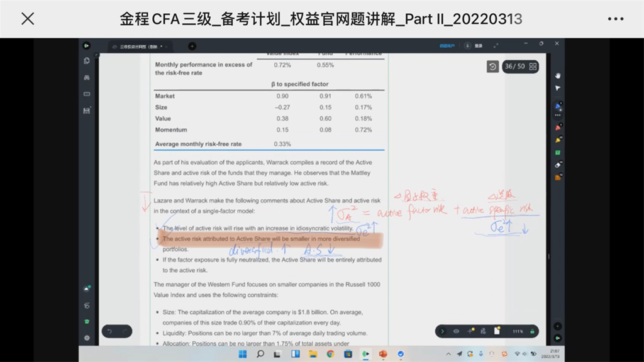This screenshot has width=644, height=362.
Task: Click the add-marker plus icon in the bottom toolbar
Action: (470, 331)
